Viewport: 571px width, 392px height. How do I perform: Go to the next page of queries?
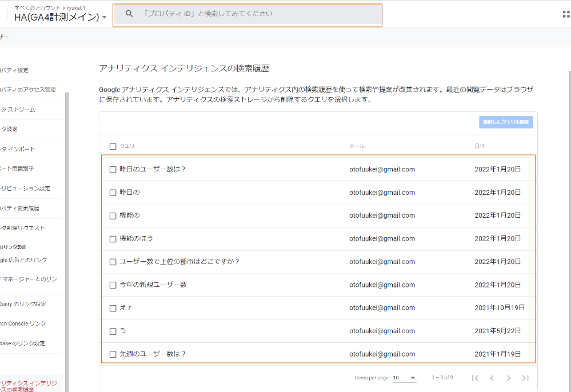click(508, 378)
